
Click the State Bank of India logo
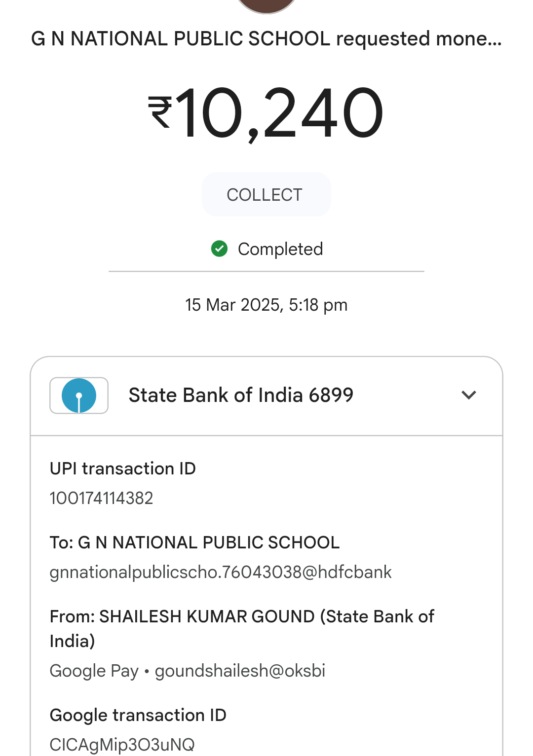[79, 396]
